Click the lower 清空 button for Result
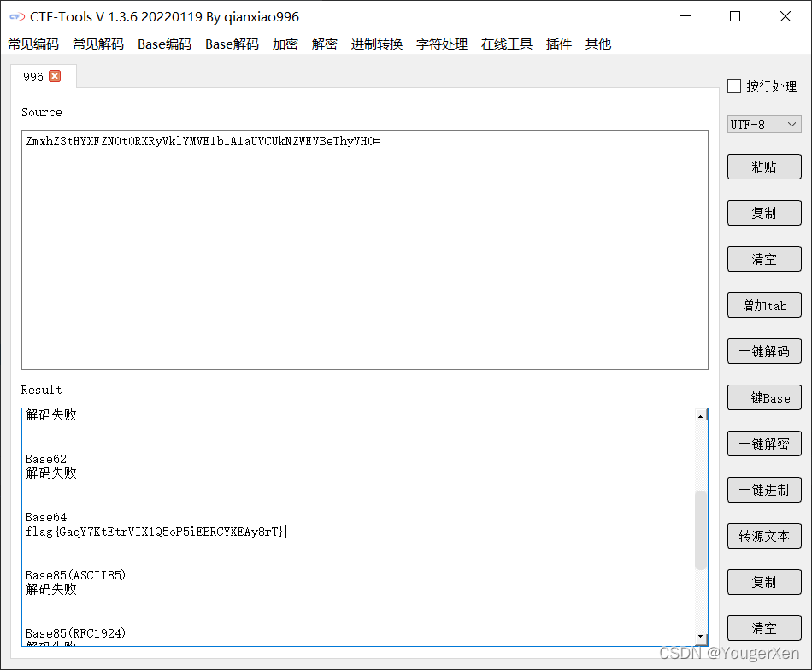The image size is (812, 670). [x=764, y=628]
